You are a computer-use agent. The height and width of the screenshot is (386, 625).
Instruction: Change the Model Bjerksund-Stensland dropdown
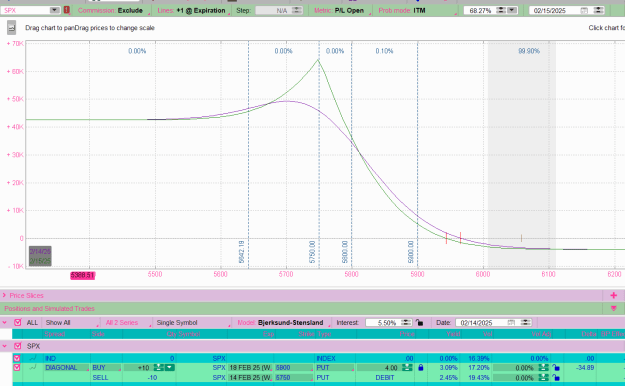click(283, 323)
